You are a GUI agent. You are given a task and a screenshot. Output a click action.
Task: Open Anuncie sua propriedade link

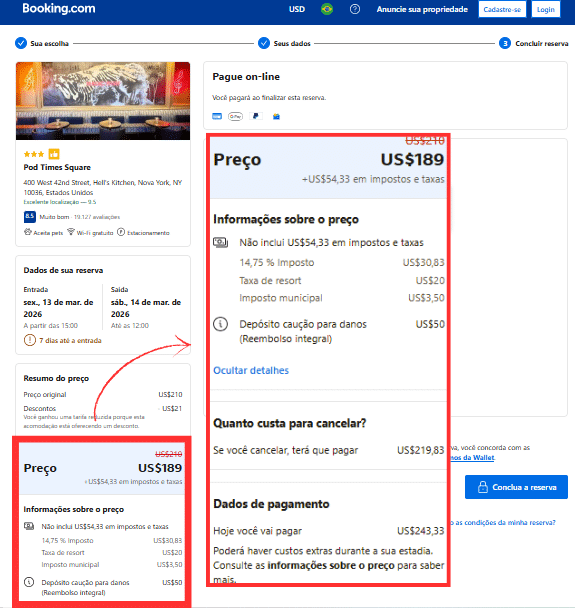[422, 9]
